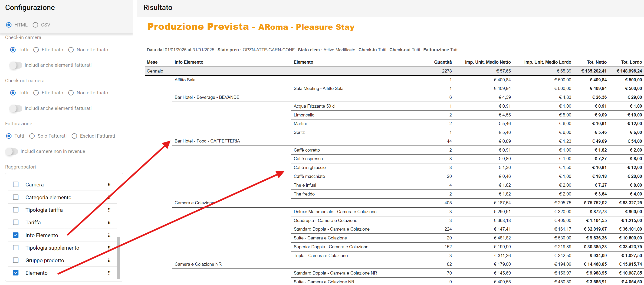
Task: Click the Info Elemento column header
Action: (189, 62)
